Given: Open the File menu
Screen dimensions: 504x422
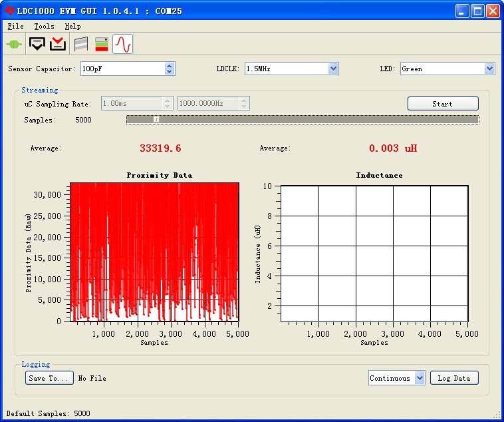Looking at the screenshot, I should 15,27.
